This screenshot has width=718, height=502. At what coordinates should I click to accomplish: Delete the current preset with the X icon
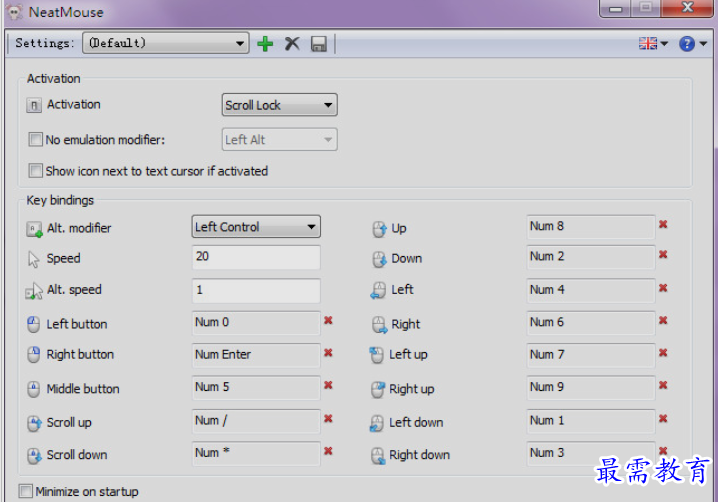click(x=292, y=44)
